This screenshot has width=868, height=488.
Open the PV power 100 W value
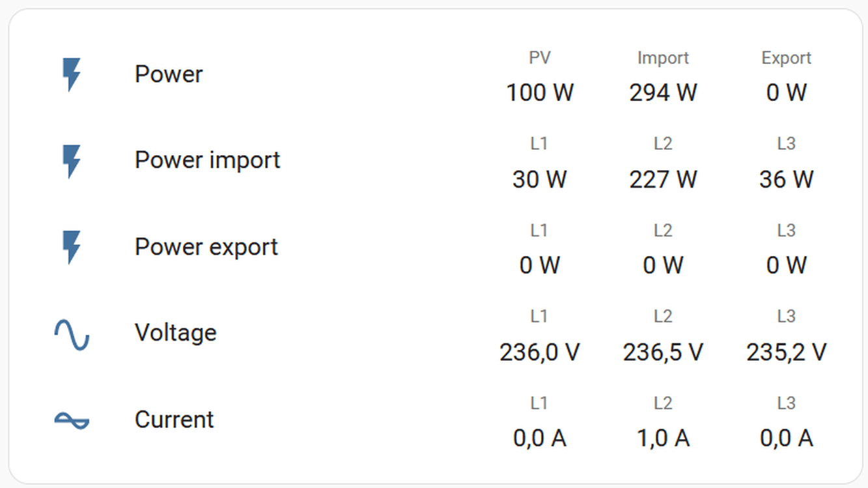point(540,93)
